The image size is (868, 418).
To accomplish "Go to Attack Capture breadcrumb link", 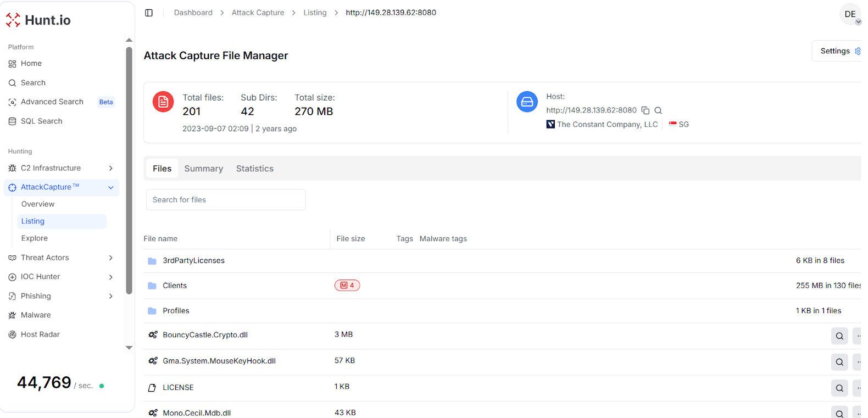I will pos(258,13).
